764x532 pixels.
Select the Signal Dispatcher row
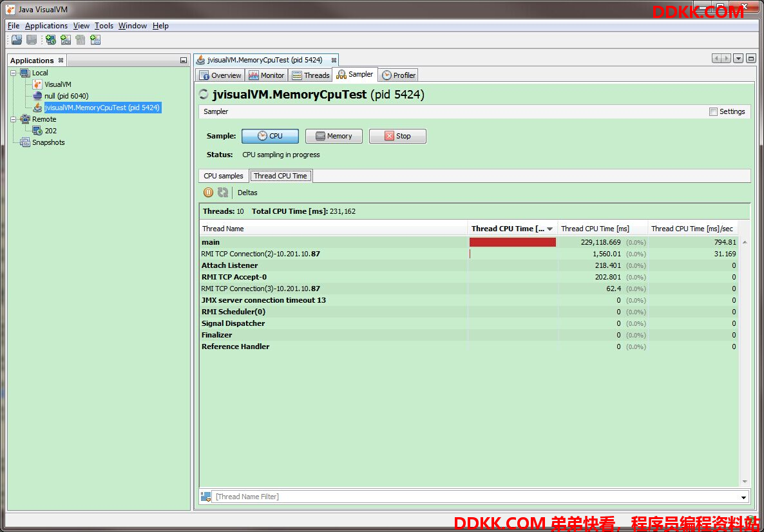click(x=469, y=323)
